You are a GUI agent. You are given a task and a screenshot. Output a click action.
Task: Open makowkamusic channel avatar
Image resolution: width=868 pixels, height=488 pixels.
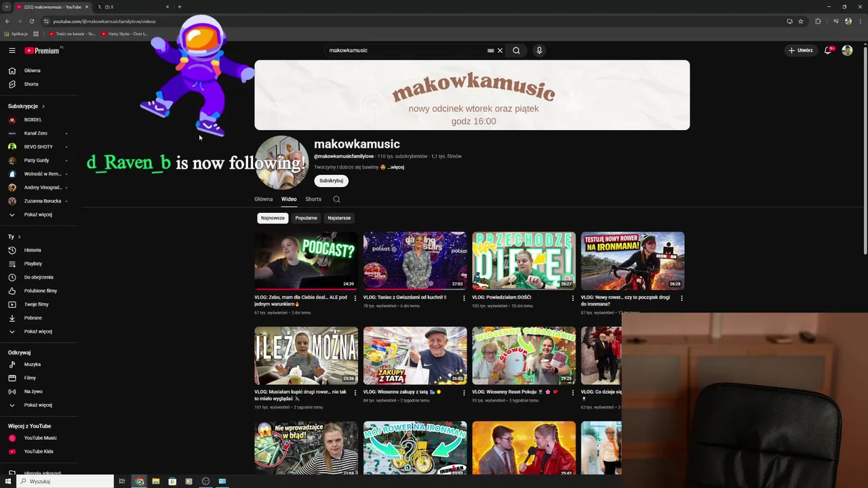281,163
